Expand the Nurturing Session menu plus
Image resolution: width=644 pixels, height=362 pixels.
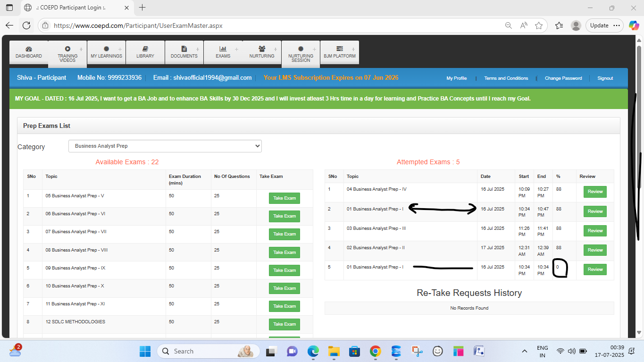click(x=315, y=49)
